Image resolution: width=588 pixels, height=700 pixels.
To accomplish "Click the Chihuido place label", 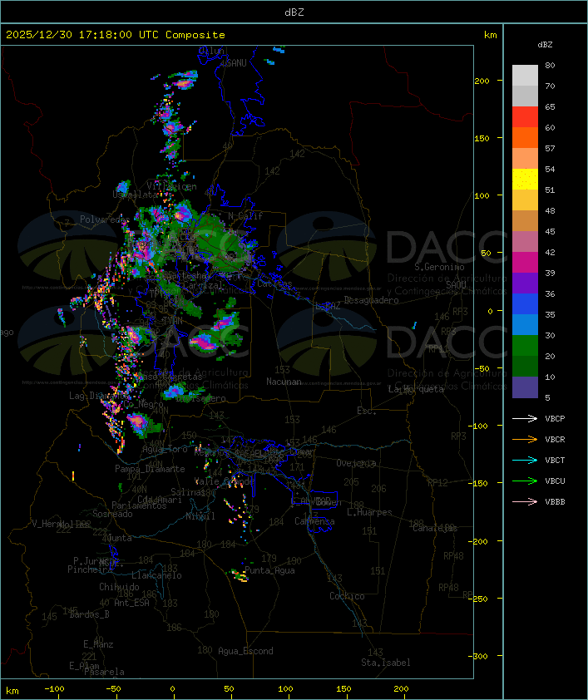I will click(119, 587).
